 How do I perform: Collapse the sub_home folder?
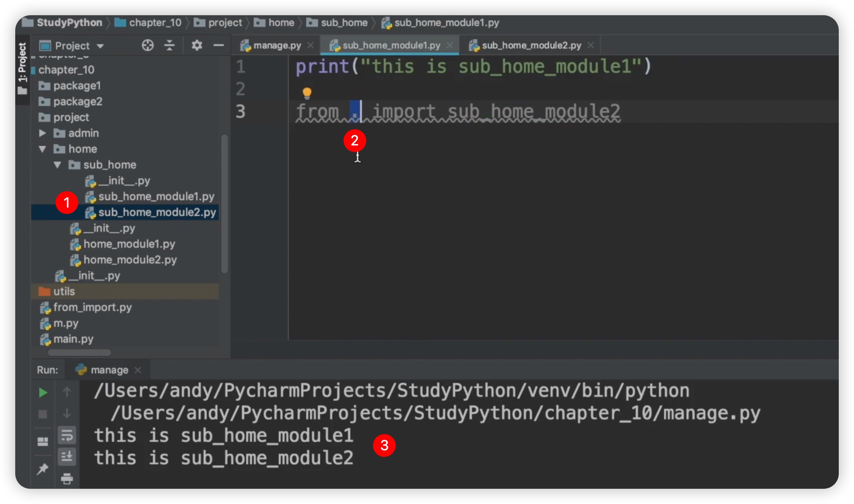pyautogui.click(x=58, y=164)
